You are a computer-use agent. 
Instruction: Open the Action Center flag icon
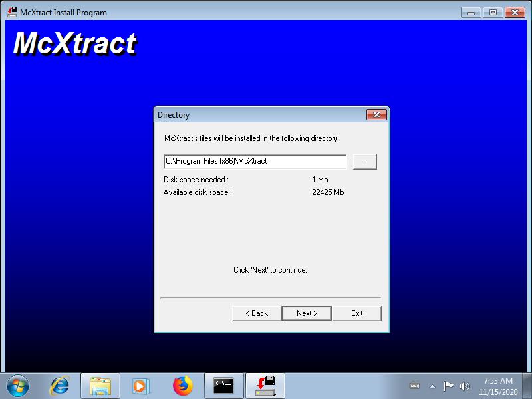[x=448, y=386]
